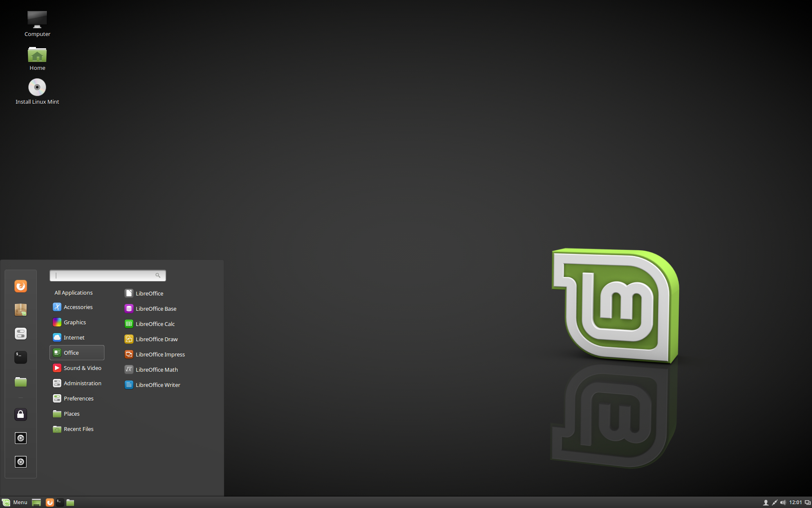Open LibreOffice Math

click(x=156, y=369)
